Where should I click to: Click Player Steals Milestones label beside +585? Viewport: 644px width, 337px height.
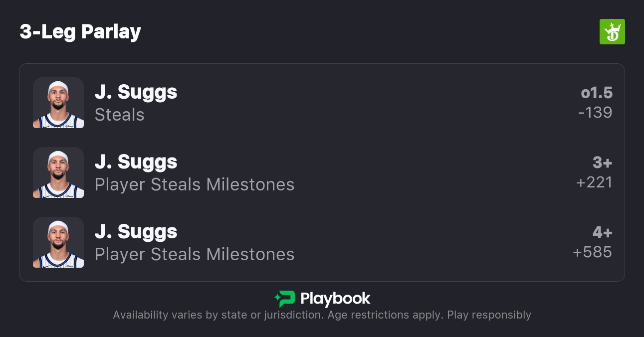point(195,255)
